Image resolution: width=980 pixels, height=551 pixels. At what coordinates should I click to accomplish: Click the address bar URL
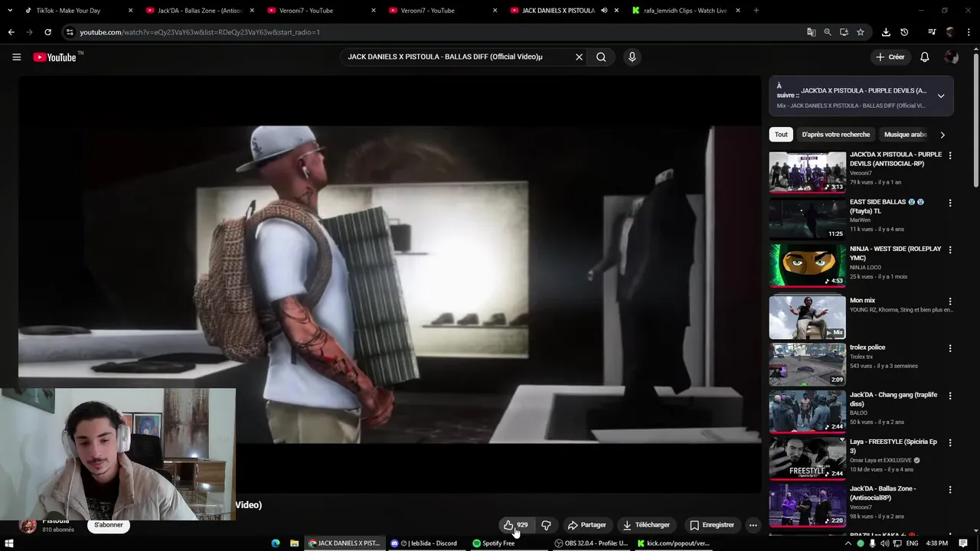(x=200, y=32)
